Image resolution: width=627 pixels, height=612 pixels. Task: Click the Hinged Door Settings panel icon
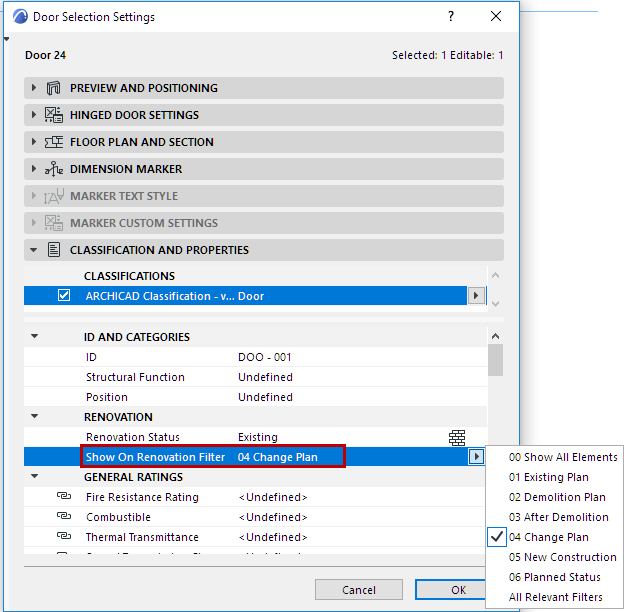tap(54, 115)
